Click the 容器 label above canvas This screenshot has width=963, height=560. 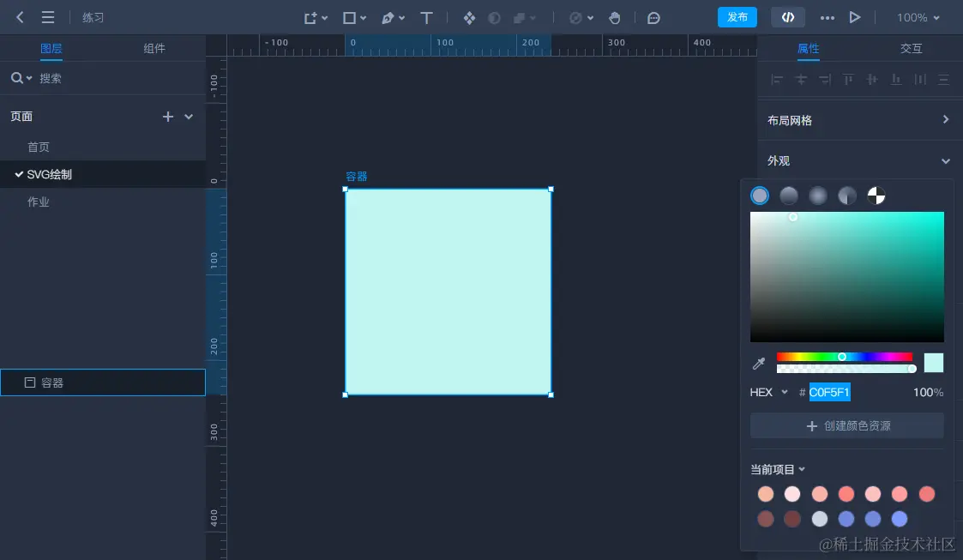pos(356,177)
